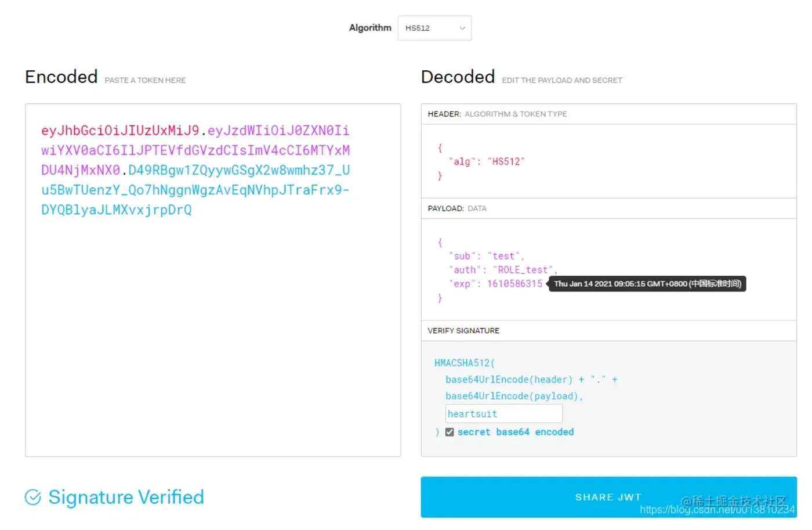Click the HEADER: ALGORITHM & TOKEN TYPE label
812x530 pixels.
click(498, 114)
